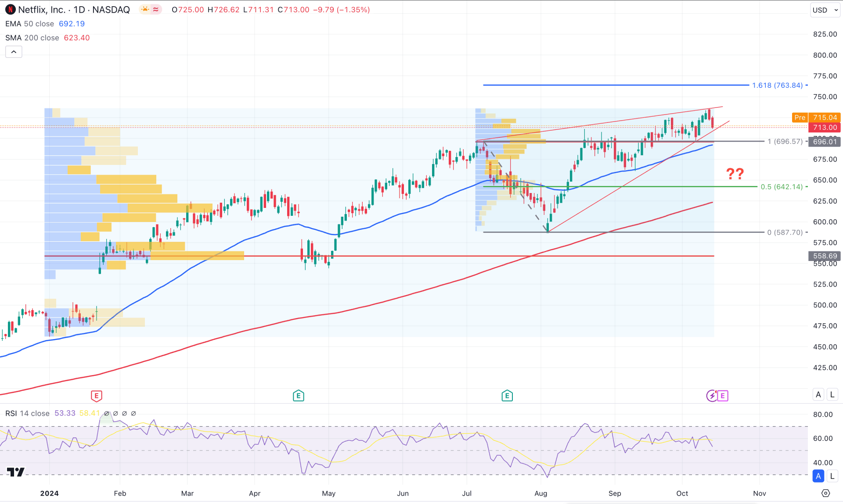Click the Oct time axis label
This screenshot has height=504, width=843.
click(682, 493)
